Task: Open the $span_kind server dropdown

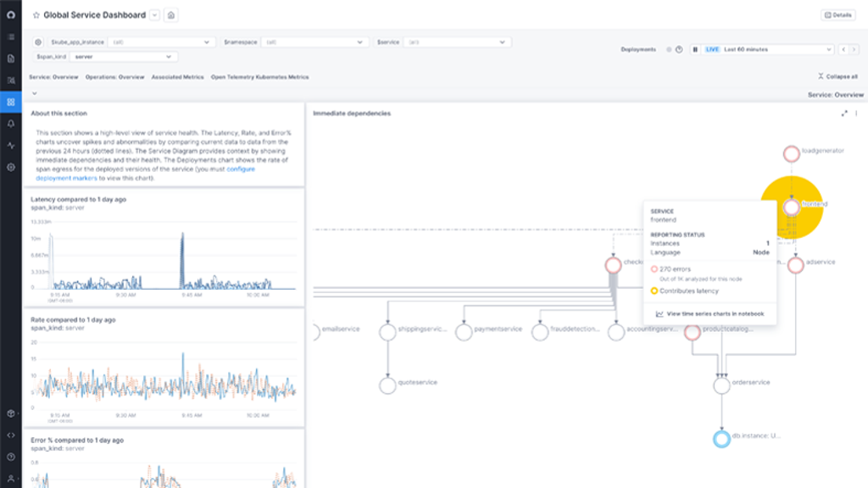Action: click(124, 57)
